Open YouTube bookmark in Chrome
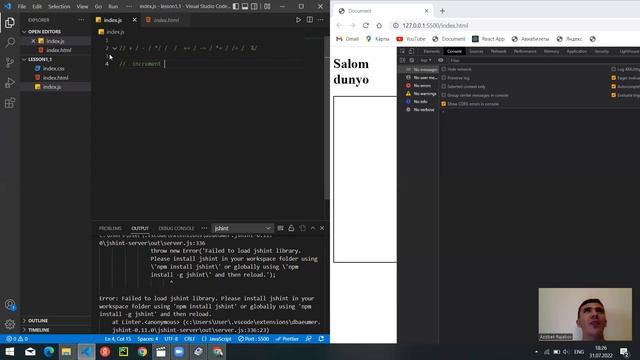Screen dimensions: 640x360 click(411, 39)
